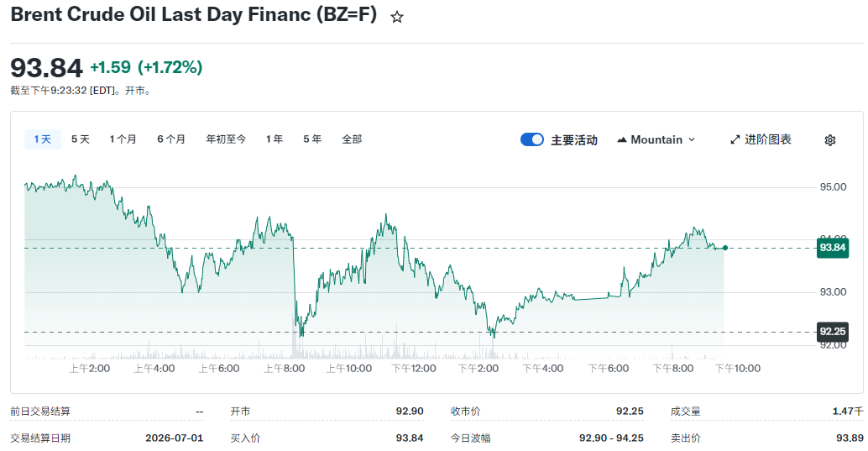Image resolution: width=868 pixels, height=451 pixels.
Task: Select the 5天 range tab
Action: coord(81,139)
